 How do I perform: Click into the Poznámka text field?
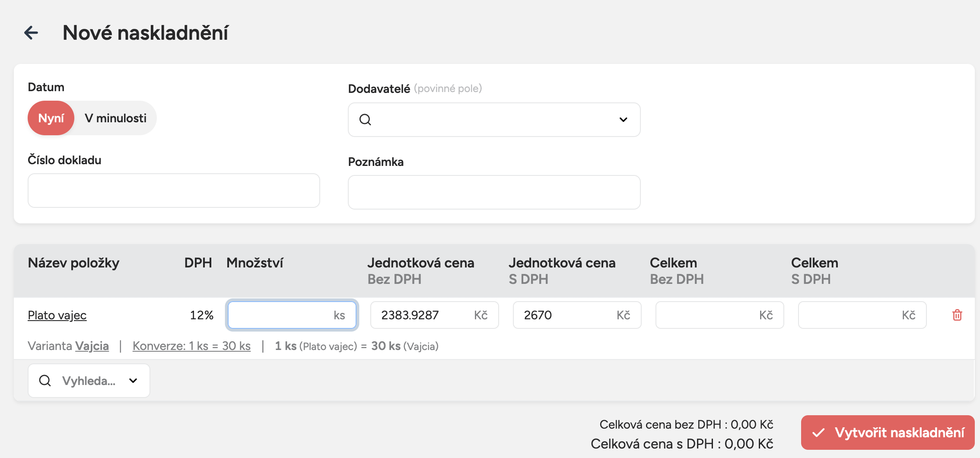point(494,192)
